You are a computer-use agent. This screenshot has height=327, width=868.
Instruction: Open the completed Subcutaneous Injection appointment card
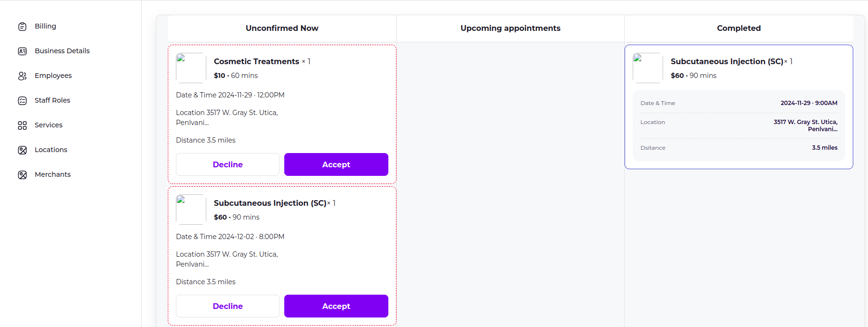(x=738, y=106)
